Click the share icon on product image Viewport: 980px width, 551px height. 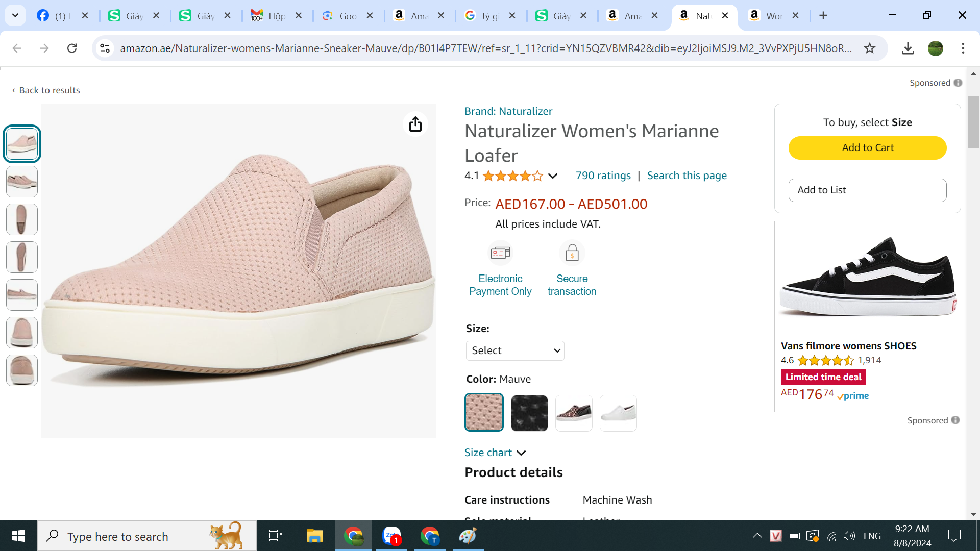(415, 124)
